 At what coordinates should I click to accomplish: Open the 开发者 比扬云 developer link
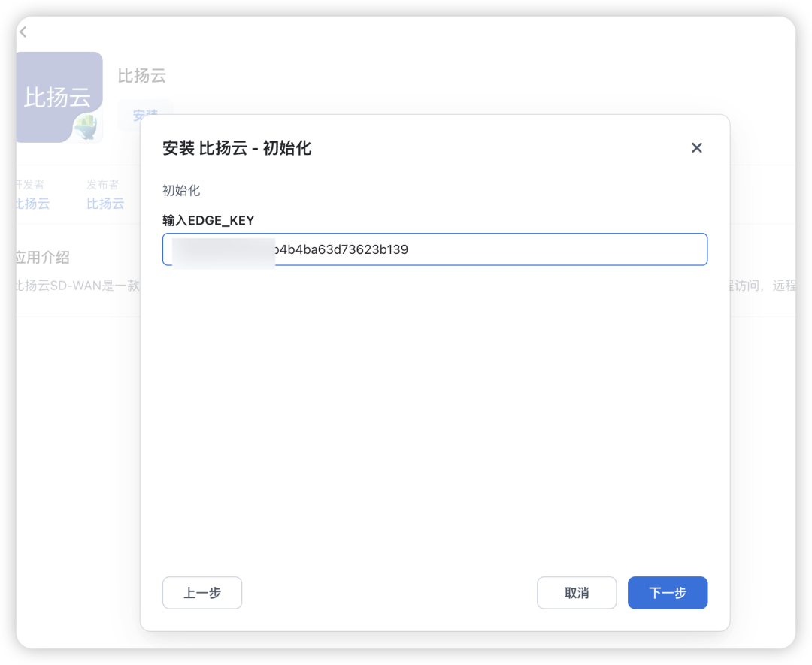click(x=32, y=204)
